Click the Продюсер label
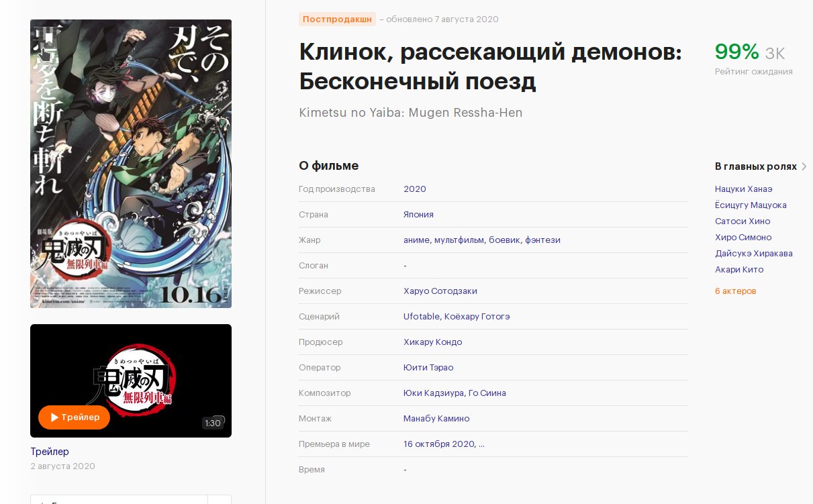Image resolution: width=813 pixels, height=504 pixels. pyautogui.click(x=321, y=342)
